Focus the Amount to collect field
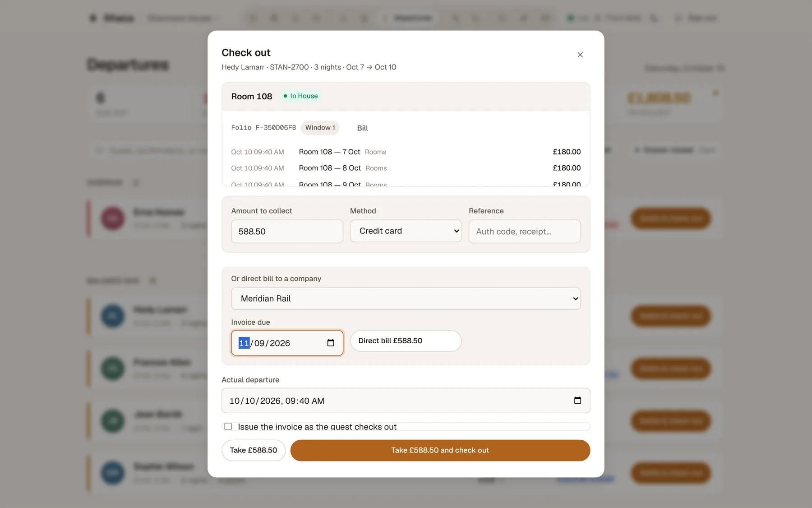This screenshot has width=812, height=508. pyautogui.click(x=287, y=231)
